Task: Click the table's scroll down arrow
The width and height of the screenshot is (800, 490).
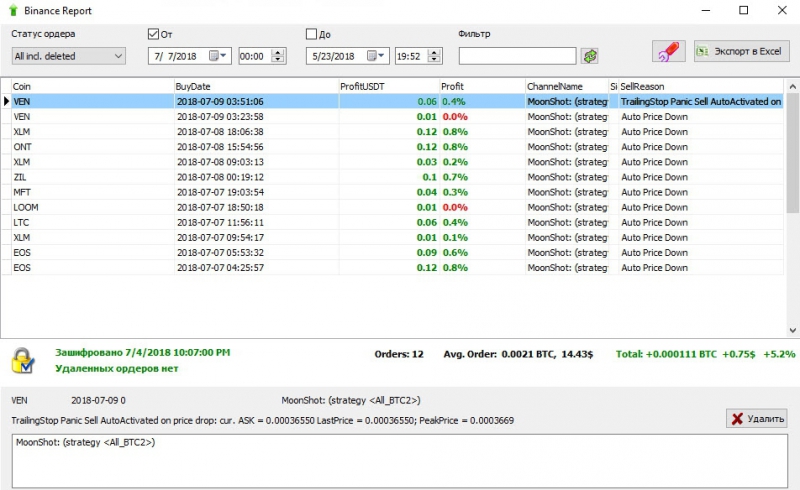Action: coord(792,330)
